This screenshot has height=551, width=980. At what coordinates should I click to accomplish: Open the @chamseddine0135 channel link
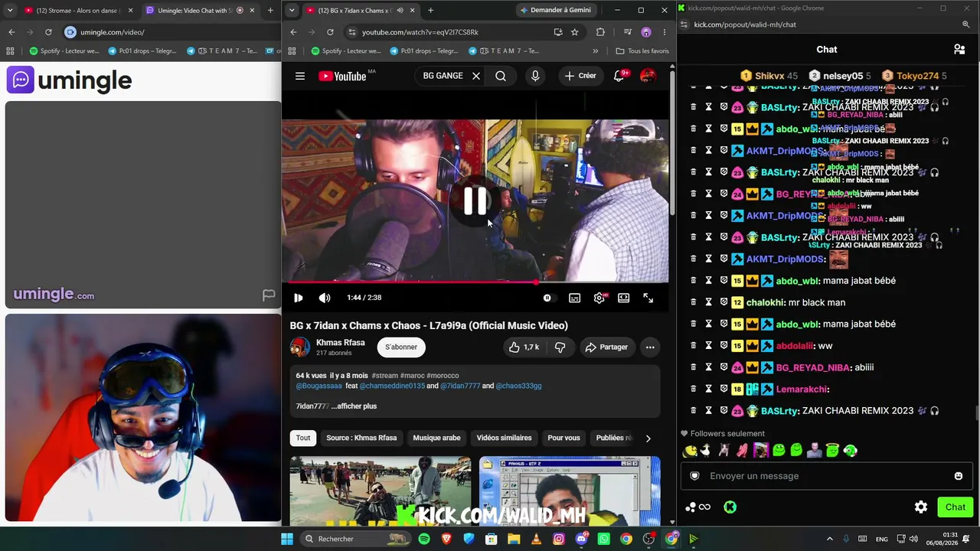(x=392, y=386)
